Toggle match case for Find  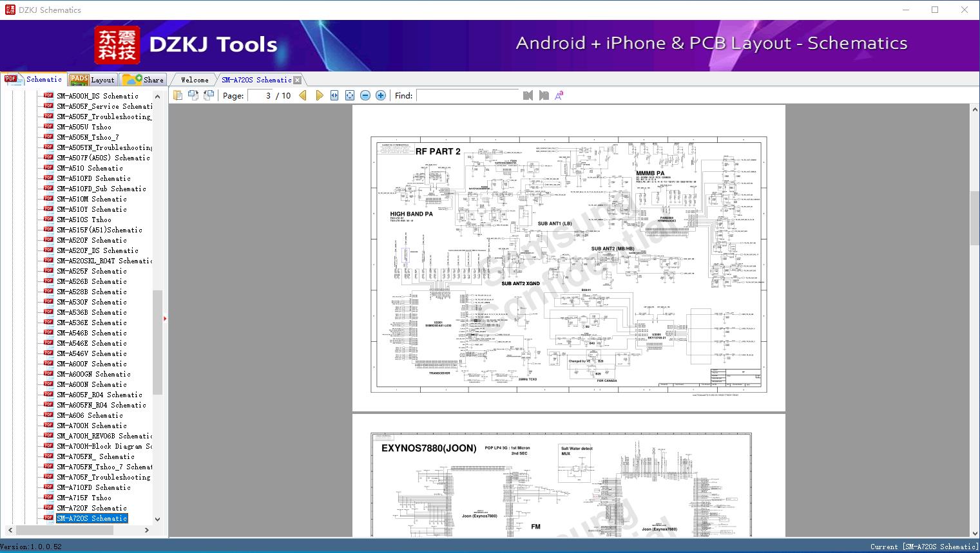pyautogui.click(x=559, y=95)
